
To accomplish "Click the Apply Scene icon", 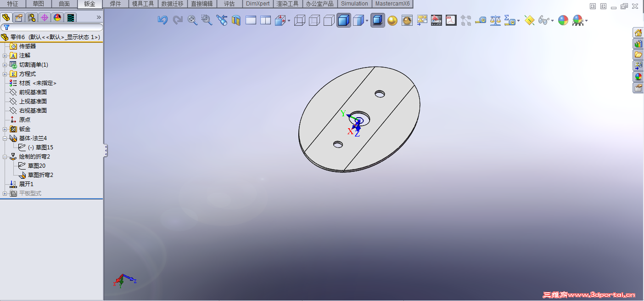I will pyautogui.click(x=578, y=20).
